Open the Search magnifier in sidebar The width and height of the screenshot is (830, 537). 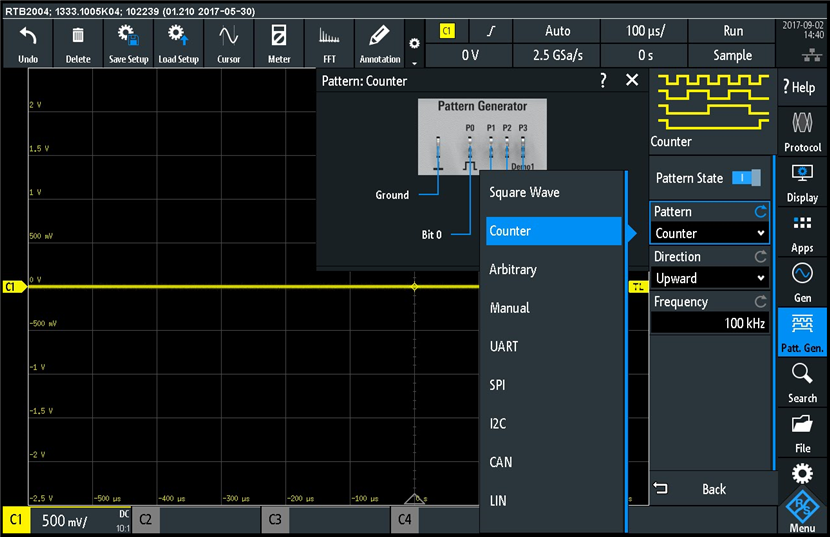802,382
